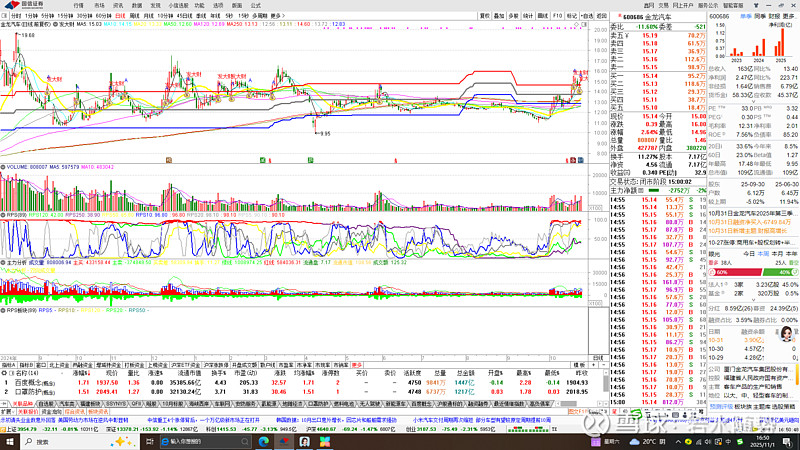This screenshot has width=800, height=450.
Task: Toggle 多股 multi-stock view
Action: tap(513, 16)
